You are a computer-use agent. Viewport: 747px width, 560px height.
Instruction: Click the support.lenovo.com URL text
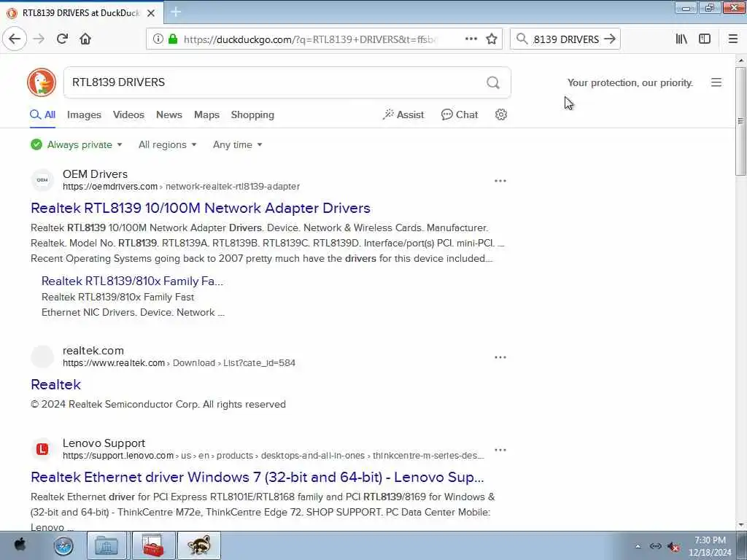[x=118, y=456]
